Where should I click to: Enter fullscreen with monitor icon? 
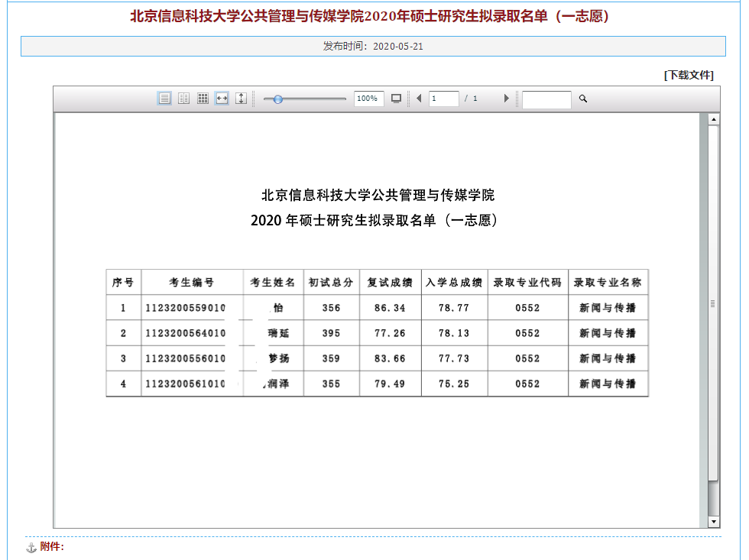(396, 99)
